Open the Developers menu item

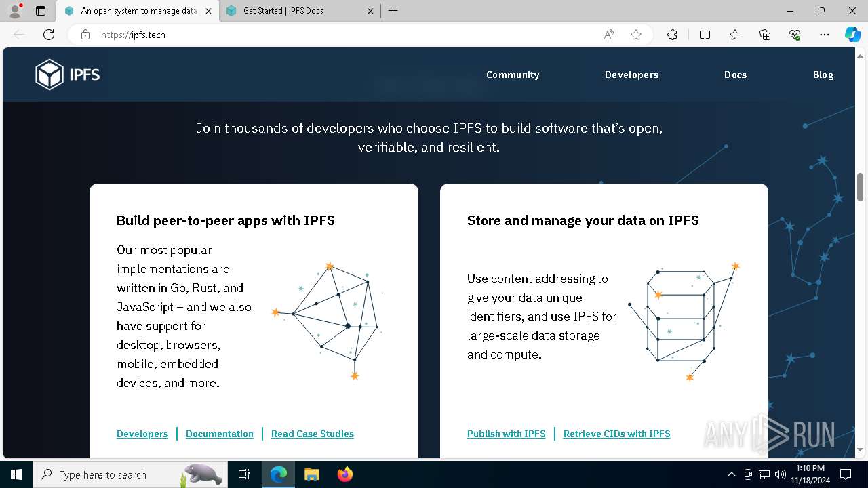[631, 75]
